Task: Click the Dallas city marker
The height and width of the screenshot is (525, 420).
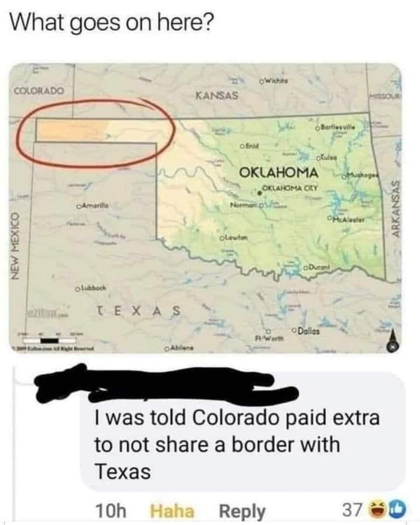Action: pyautogui.click(x=294, y=330)
